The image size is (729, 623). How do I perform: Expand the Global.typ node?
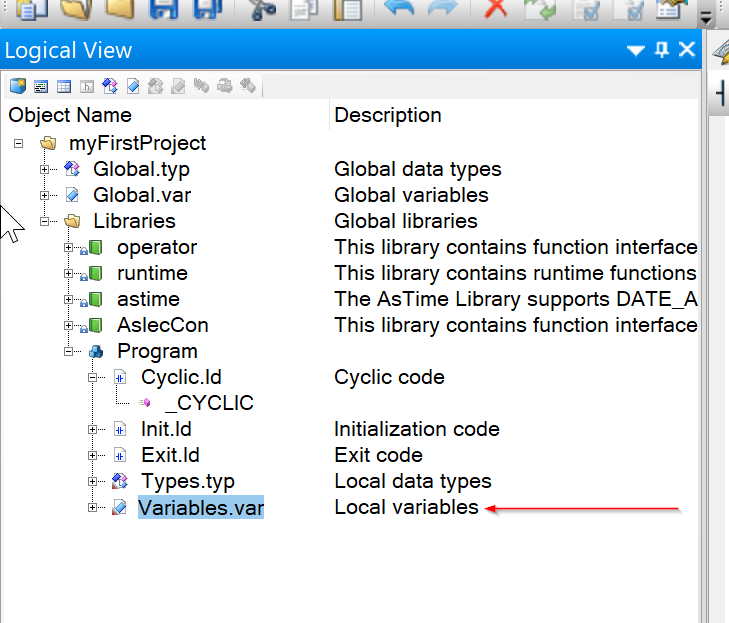pos(44,169)
